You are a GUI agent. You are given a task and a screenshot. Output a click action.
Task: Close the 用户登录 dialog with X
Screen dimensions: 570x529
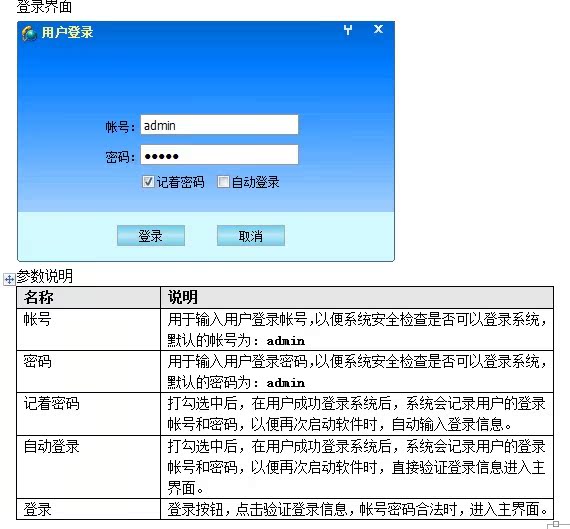pos(378,29)
